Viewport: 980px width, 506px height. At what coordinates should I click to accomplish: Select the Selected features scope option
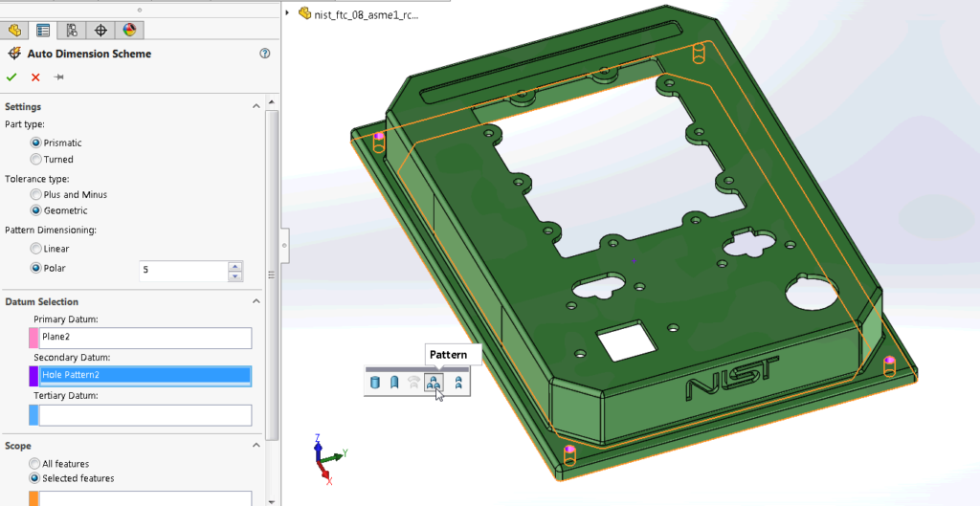35,478
